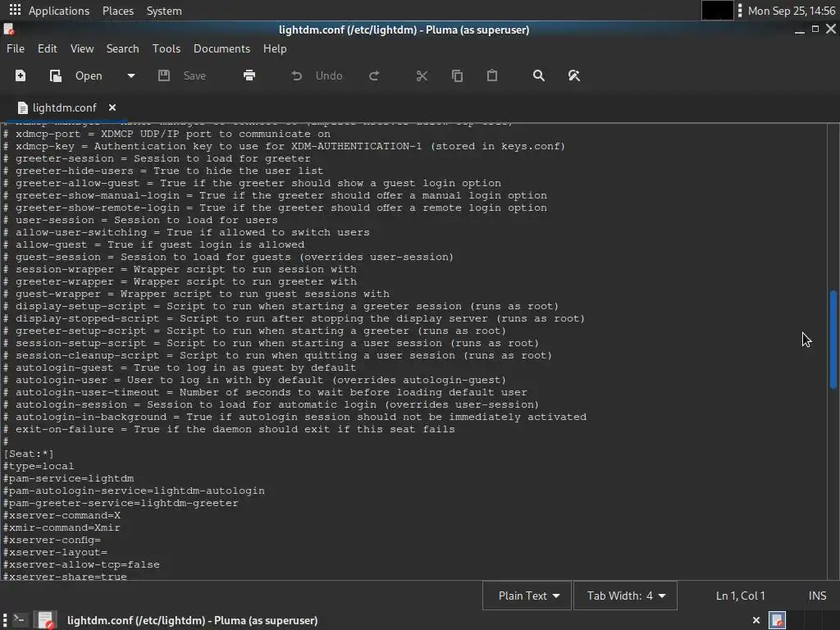Click the redo arrow icon
The image size is (840, 630).
[x=374, y=75]
